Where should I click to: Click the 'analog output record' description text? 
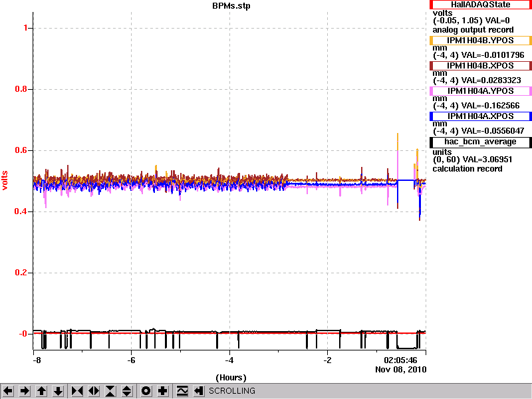pyautogui.click(x=473, y=30)
